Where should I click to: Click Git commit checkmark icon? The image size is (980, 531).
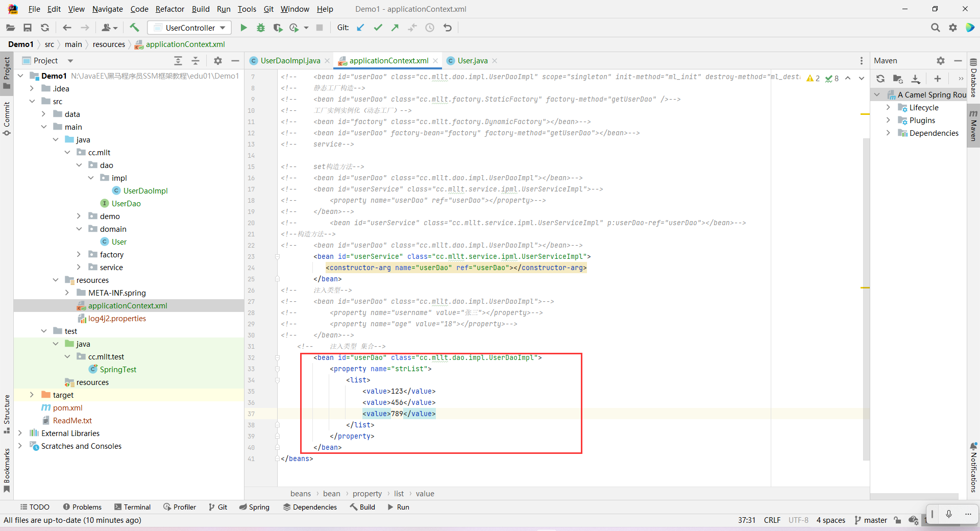click(378, 28)
